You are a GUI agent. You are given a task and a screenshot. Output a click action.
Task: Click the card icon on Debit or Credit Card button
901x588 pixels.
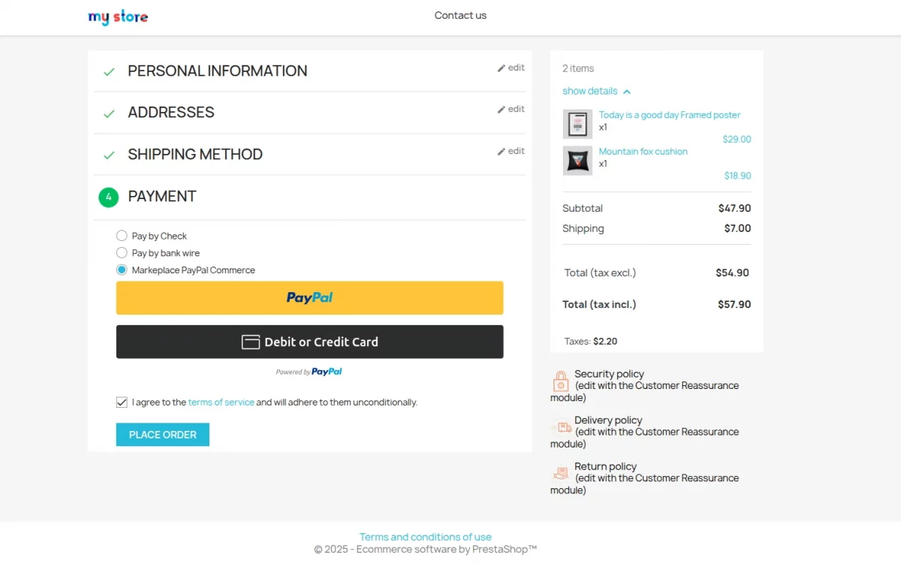[x=251, y=342]
